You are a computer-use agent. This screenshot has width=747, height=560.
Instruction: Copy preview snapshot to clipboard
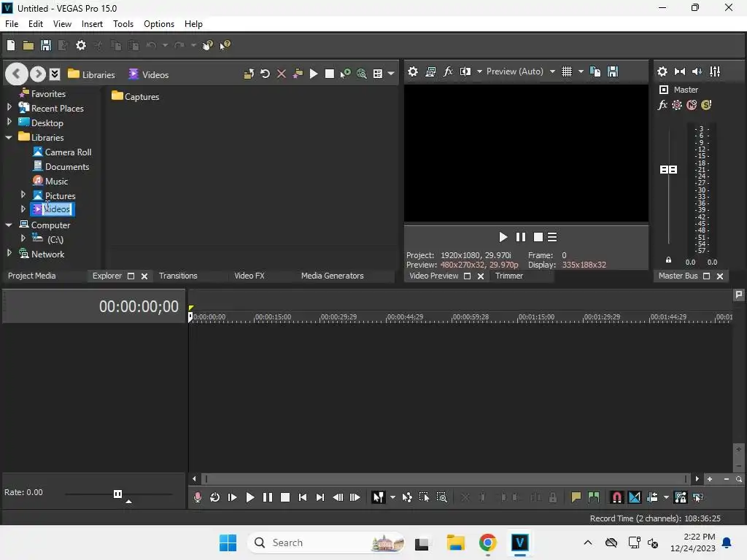[595, 71]
